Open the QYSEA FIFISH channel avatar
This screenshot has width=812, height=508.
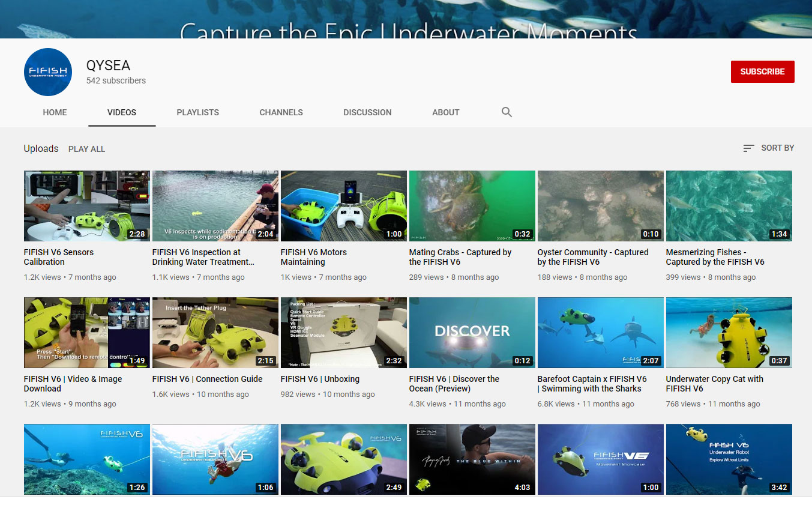[48, 72]
